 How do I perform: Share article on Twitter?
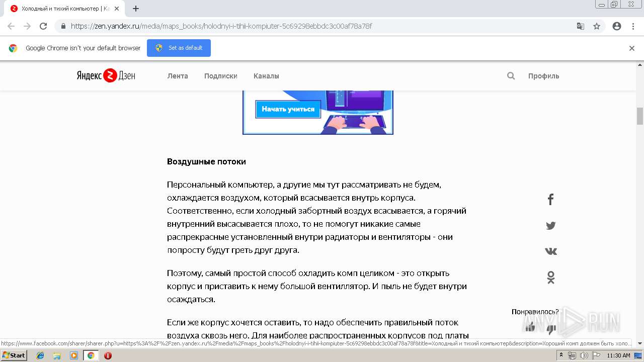[x=550, y=226]
